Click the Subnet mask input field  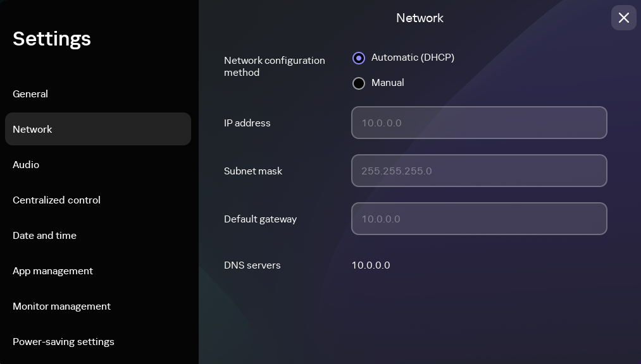point(479,171)
